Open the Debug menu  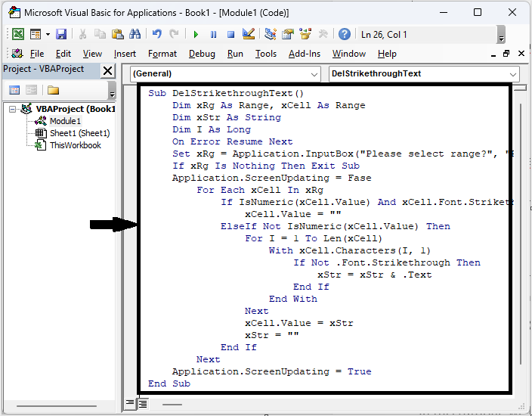[x=202, y=54]
